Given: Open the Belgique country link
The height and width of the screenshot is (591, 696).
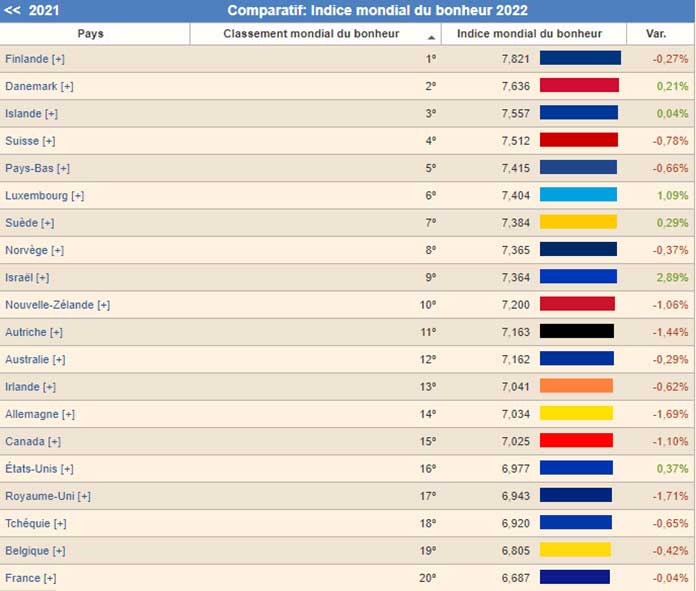Looking at the screenshot, I should [x=27, y=551].
